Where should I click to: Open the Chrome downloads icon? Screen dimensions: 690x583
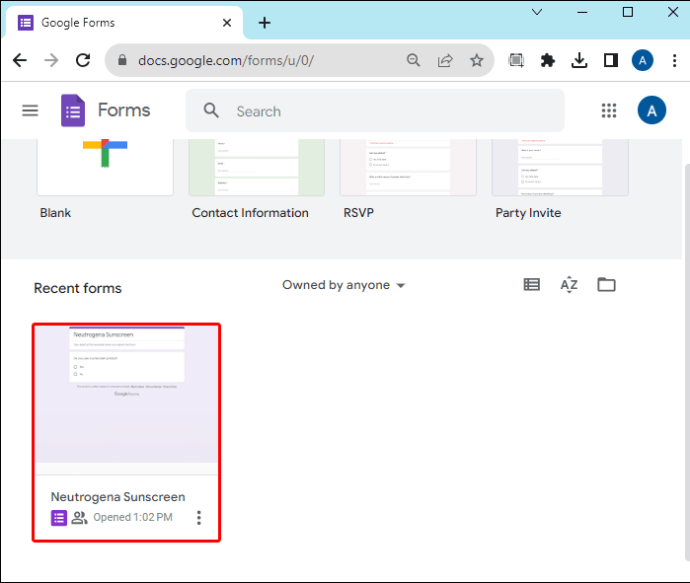tap(579, 60)
